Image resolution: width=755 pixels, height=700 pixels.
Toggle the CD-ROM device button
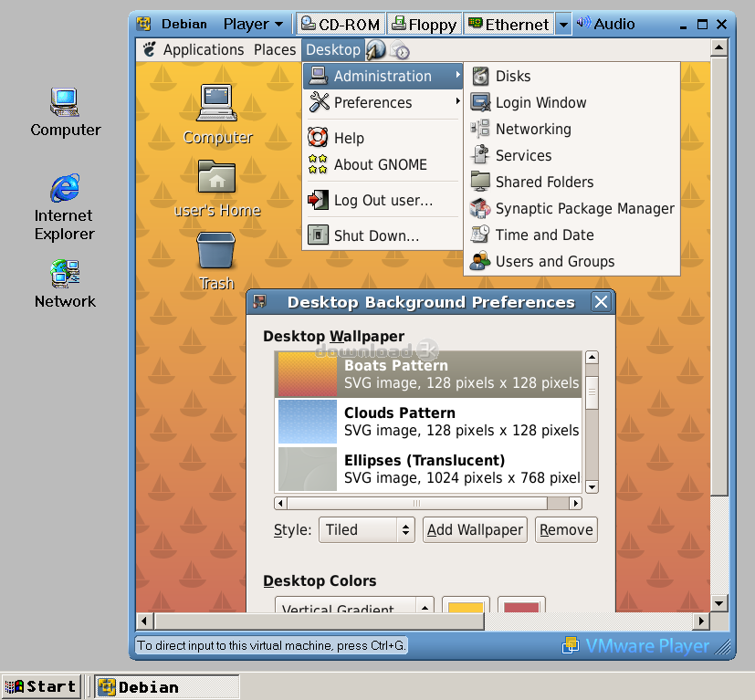coord(341,24)
